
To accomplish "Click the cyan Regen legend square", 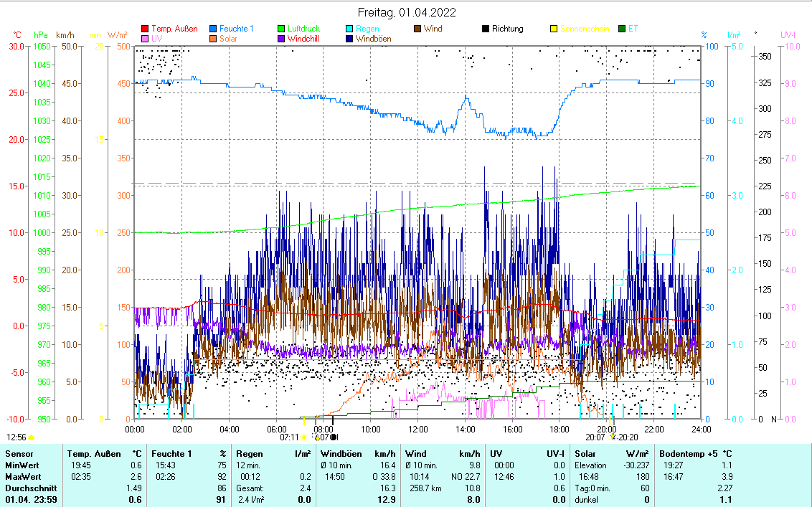I will pyautogui.click(x=349, y=29).
